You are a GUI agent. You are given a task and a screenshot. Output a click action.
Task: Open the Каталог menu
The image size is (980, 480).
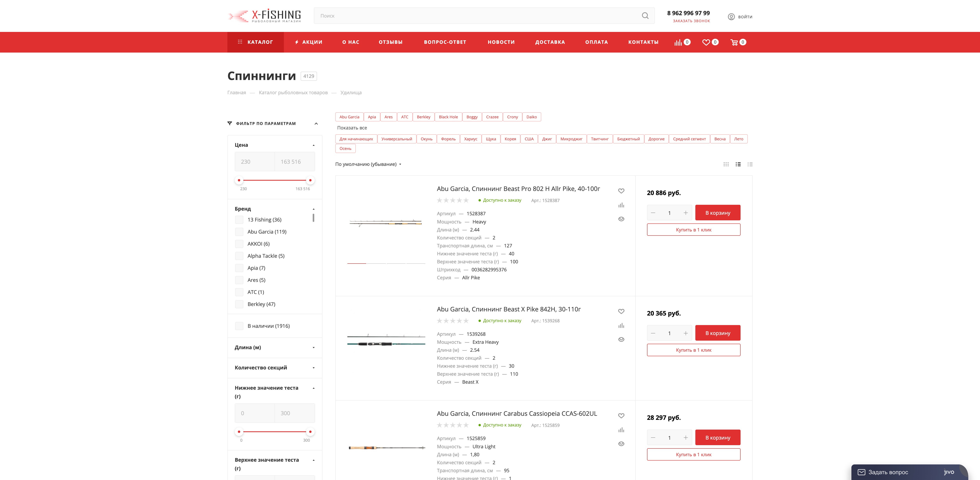click(255, 42)
